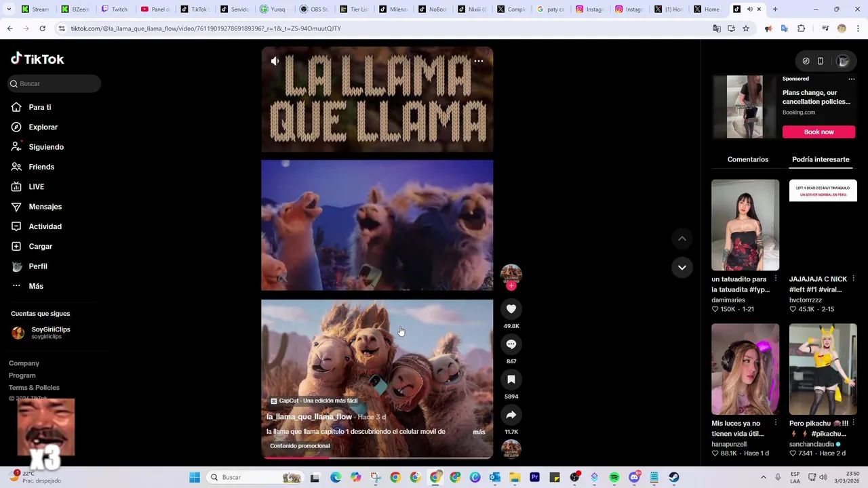The image size is (868, 488).
Task: Click the hvctorrrzzz creator name
Action: click(x=806, y=300)
